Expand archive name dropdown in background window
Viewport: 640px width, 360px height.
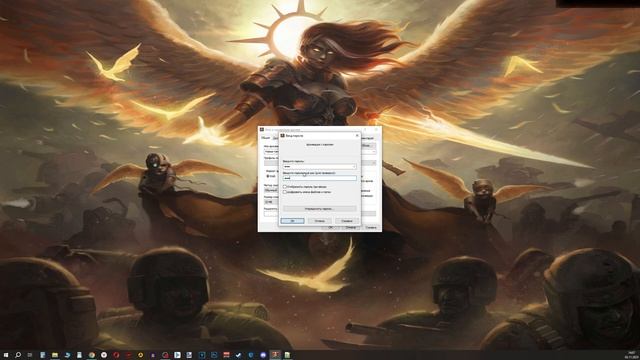pos(373,151)
